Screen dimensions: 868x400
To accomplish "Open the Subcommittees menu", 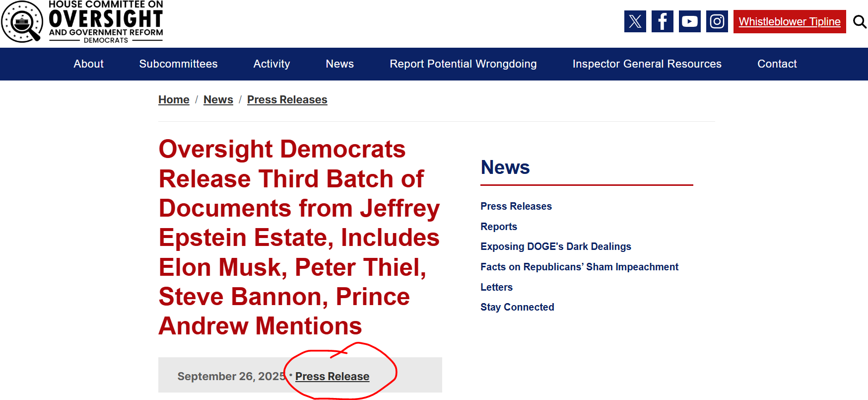I will click(178, 64).
